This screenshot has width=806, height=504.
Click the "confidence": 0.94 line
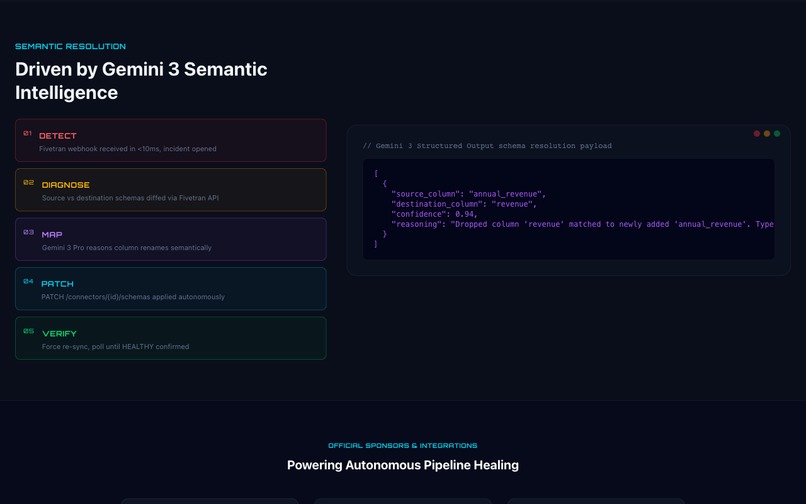click(x=434, y=214)
